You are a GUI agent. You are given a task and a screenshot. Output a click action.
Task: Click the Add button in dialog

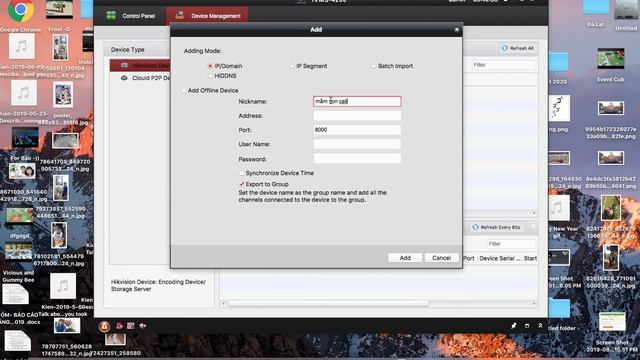point(405,258)
